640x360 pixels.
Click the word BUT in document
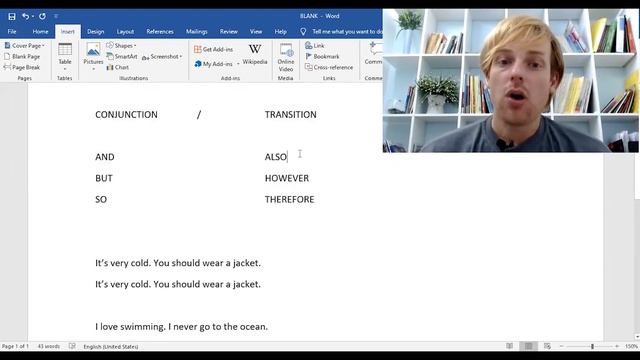tap(104, 178)
